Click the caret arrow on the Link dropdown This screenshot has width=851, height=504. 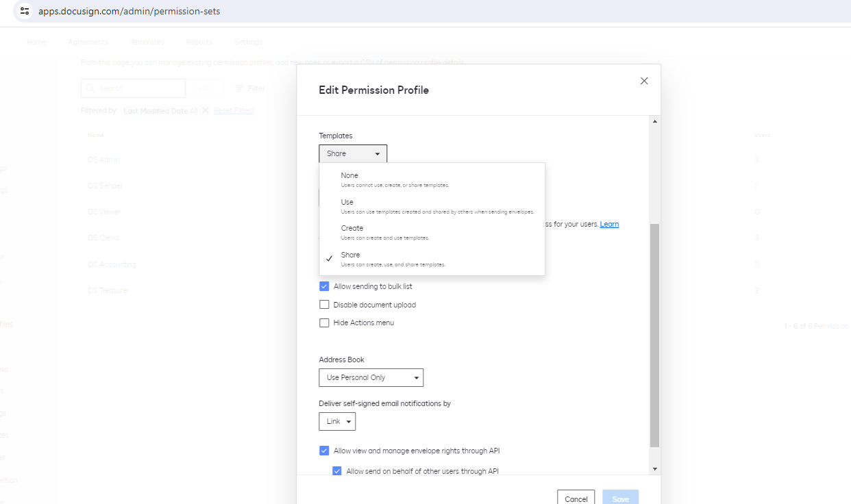[349, 422]
